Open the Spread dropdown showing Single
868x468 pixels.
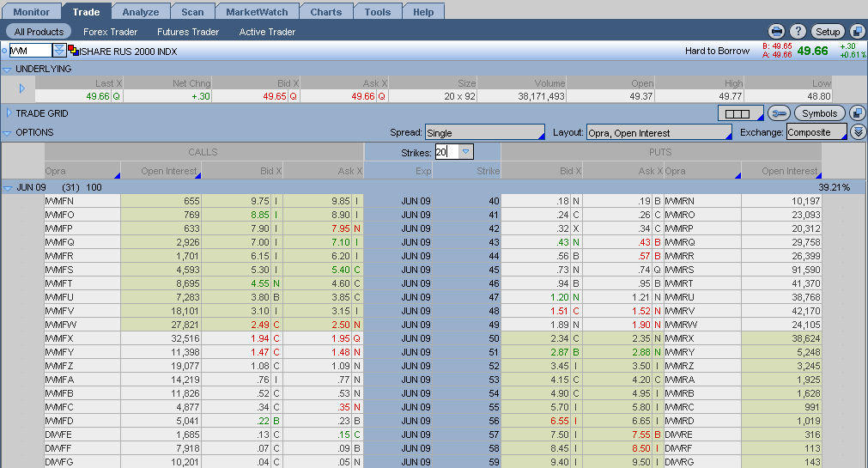click(485, 133)
